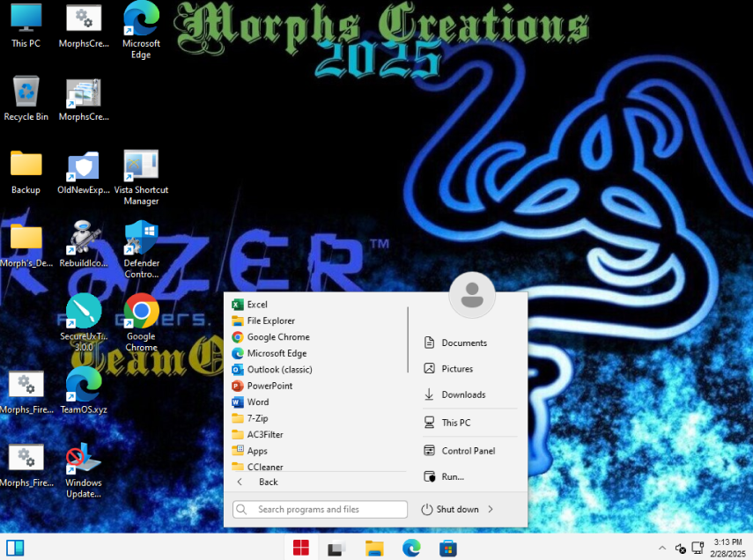The width and height of the screenshot is (753, 560).
Task: Open the taskbar clock showing 3:13 PM
Action: pos(728,548)
